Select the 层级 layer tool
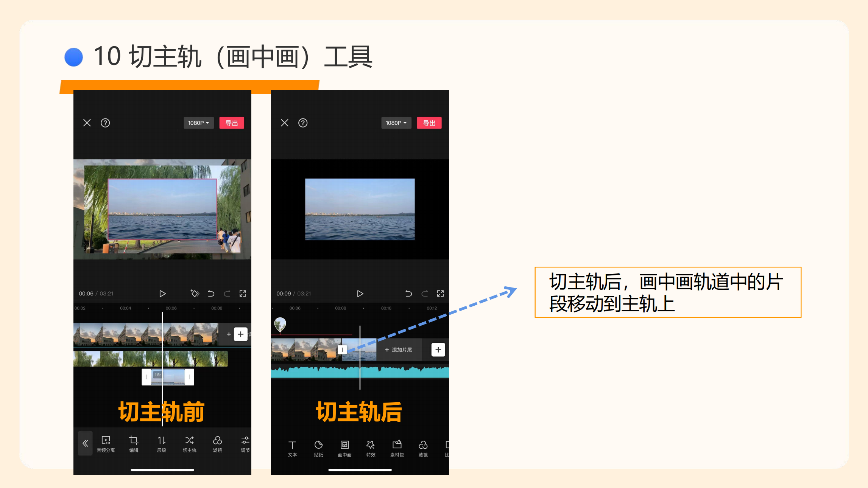Screen dimensions: 868x488 point(162,444)
